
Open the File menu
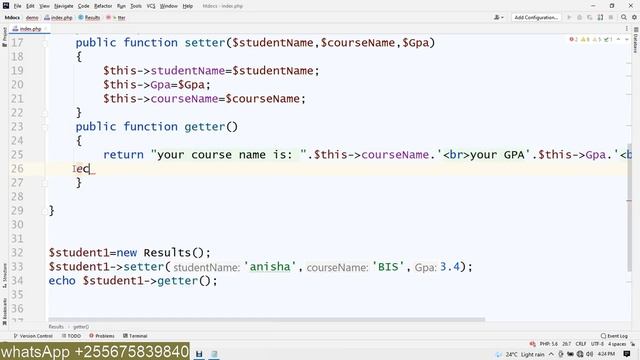18,6
